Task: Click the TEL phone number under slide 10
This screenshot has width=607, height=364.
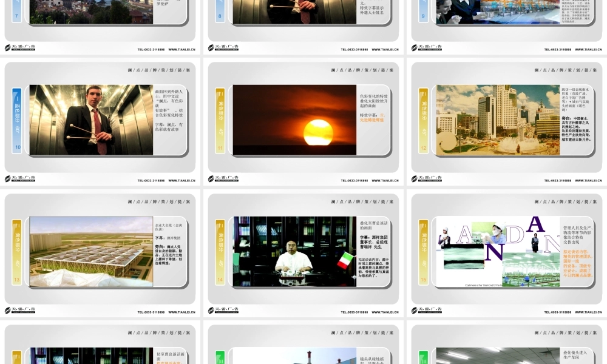Action: (151, 181)
